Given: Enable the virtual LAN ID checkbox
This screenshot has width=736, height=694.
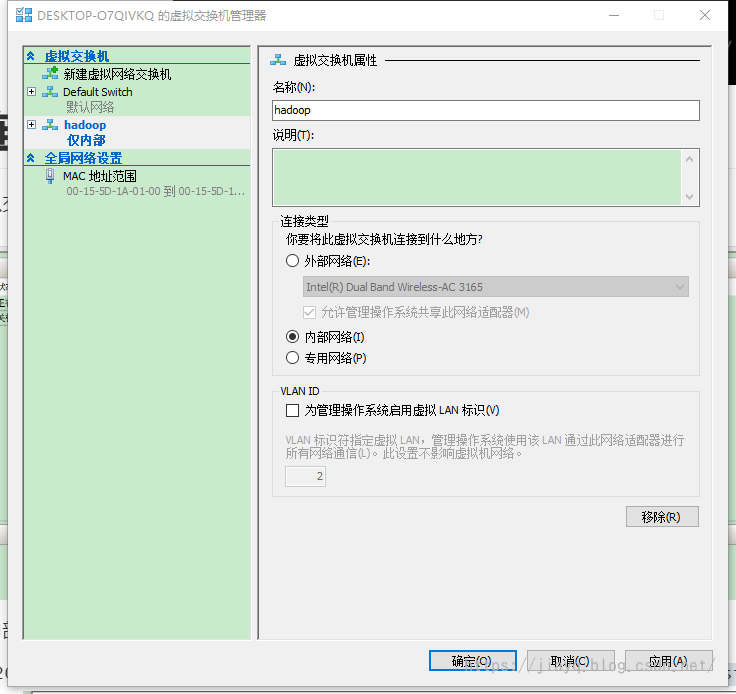Looking at the screenshot, I should tap(293, 410).
